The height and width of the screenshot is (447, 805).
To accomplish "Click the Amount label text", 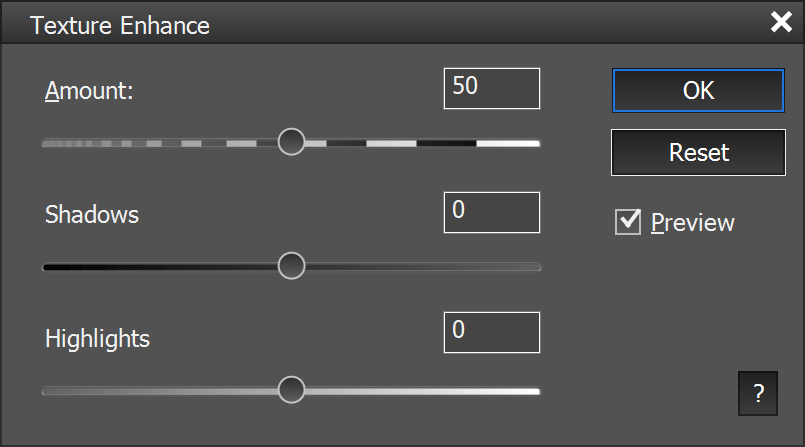I will click(x=89, y=92).
